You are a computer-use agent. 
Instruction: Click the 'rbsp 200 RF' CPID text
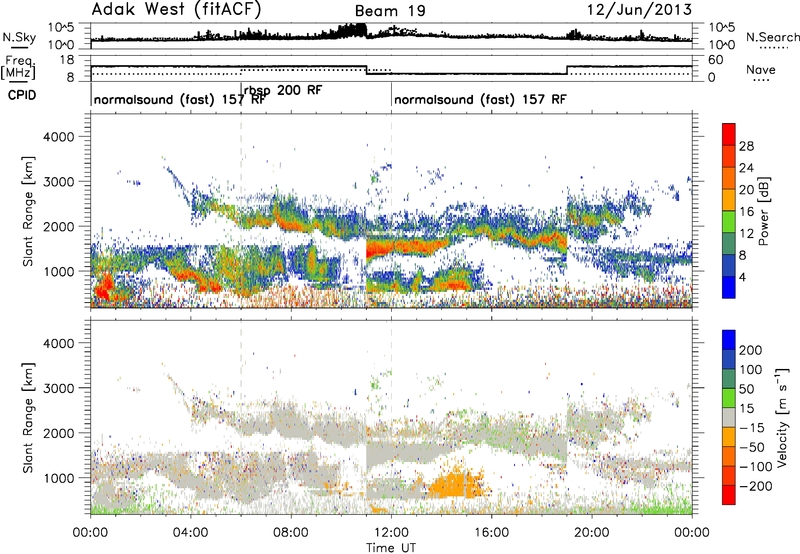click(283, 90)
